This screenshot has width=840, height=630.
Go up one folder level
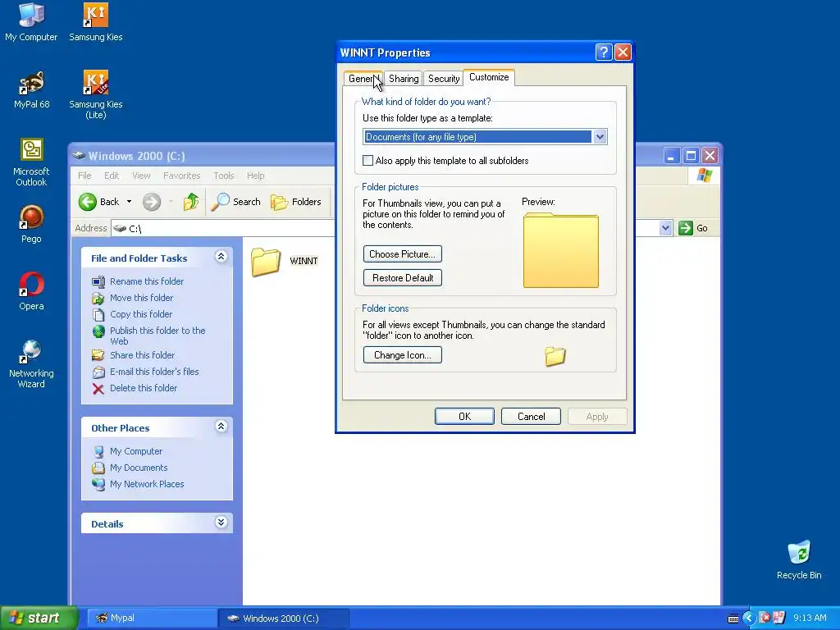pyautogui.click(x=190, y=202)
